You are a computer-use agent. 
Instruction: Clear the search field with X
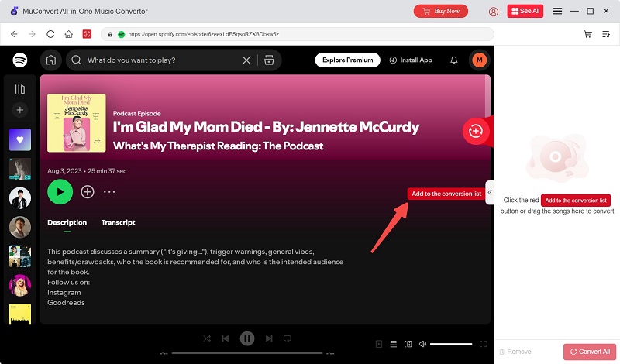pyautogui.click(x=246, y=60)
